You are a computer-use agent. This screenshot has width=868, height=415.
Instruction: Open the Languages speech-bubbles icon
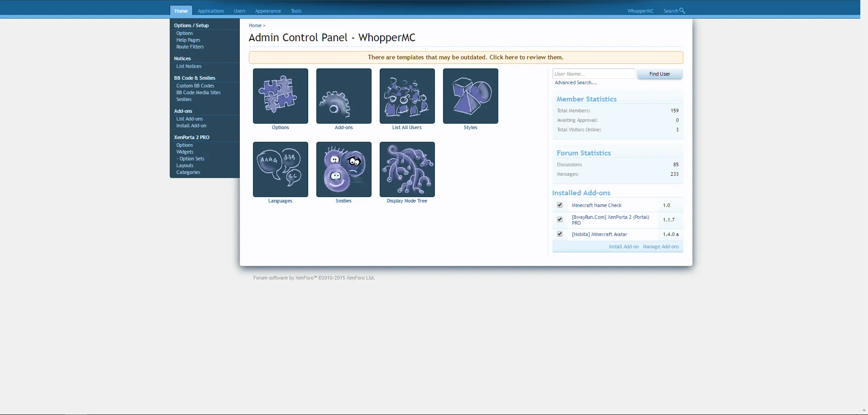pyautogui.click(x=281, y=169)
